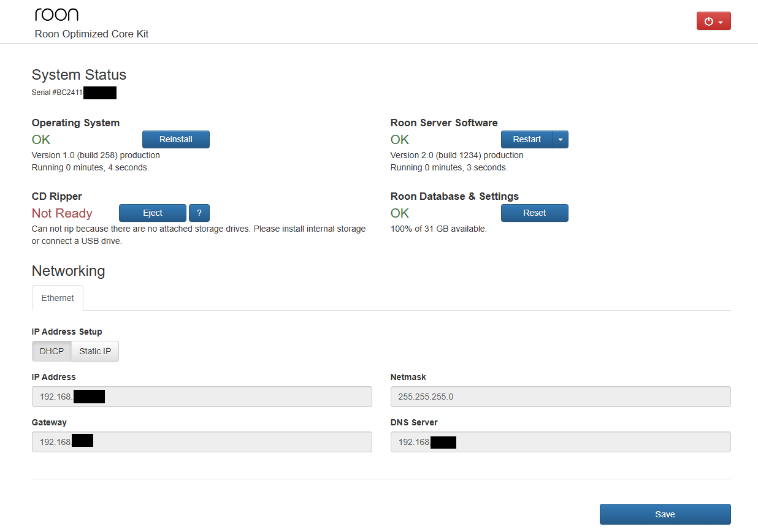The image size is (758, 532).
Task: Click the roon logo
Action: (56, 15)
